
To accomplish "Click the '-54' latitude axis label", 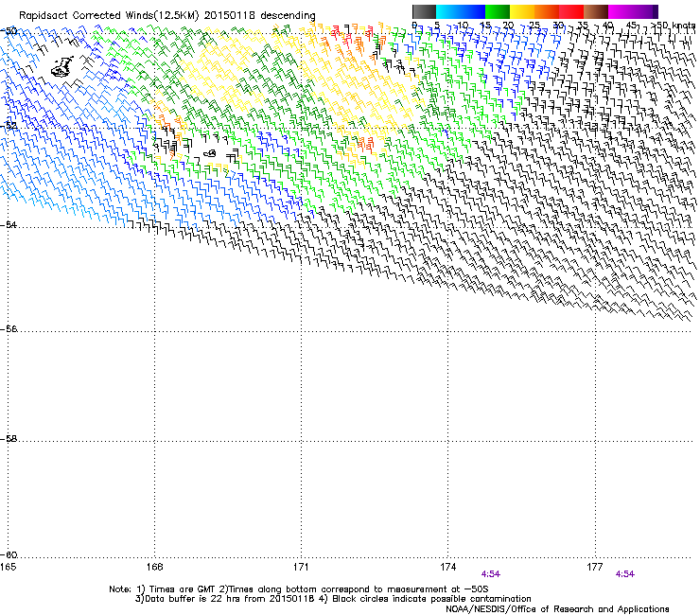I will click(x=9, y=224).
